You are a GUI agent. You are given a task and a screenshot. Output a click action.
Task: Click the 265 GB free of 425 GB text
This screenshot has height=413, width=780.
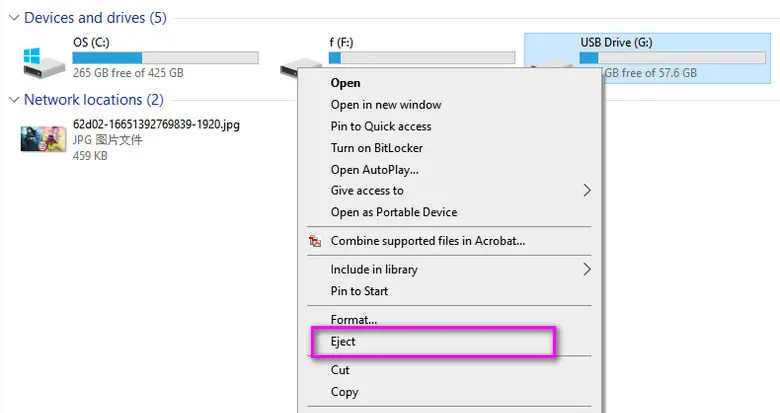[x=128, y=73]
